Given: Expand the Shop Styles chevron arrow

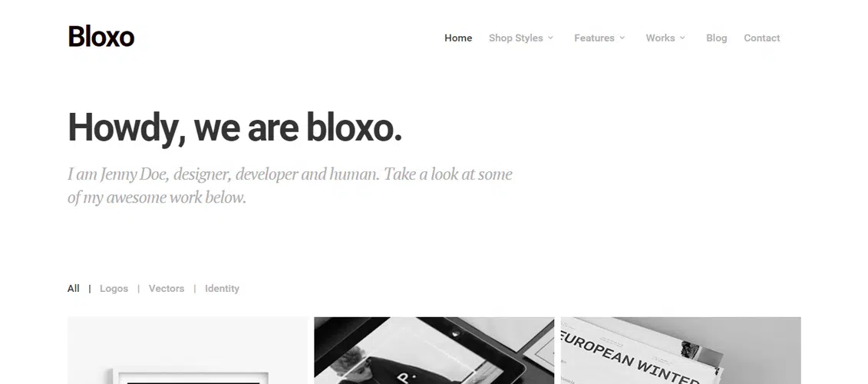Looking at the screenshot, I should [550, 38].
